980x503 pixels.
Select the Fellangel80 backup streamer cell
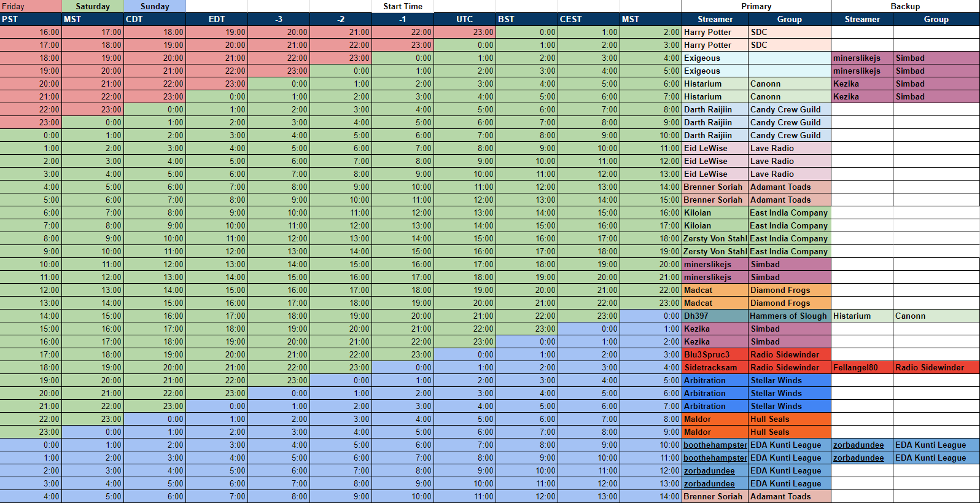862,367
